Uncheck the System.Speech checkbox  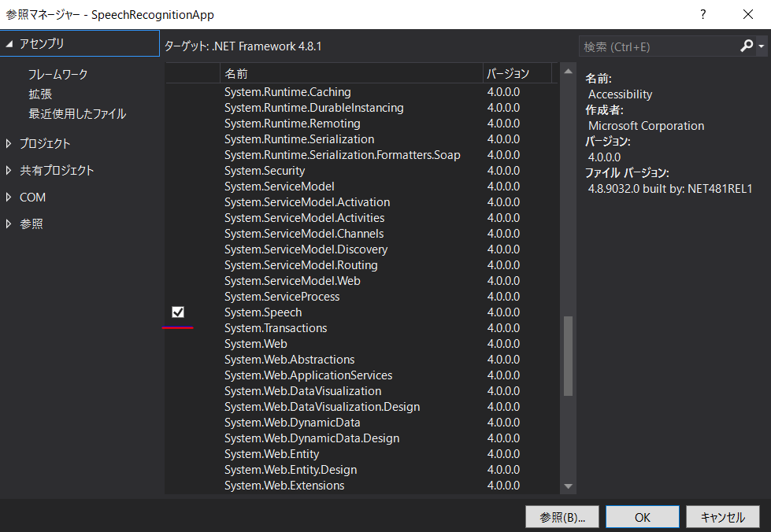click(x=176, y=312)
